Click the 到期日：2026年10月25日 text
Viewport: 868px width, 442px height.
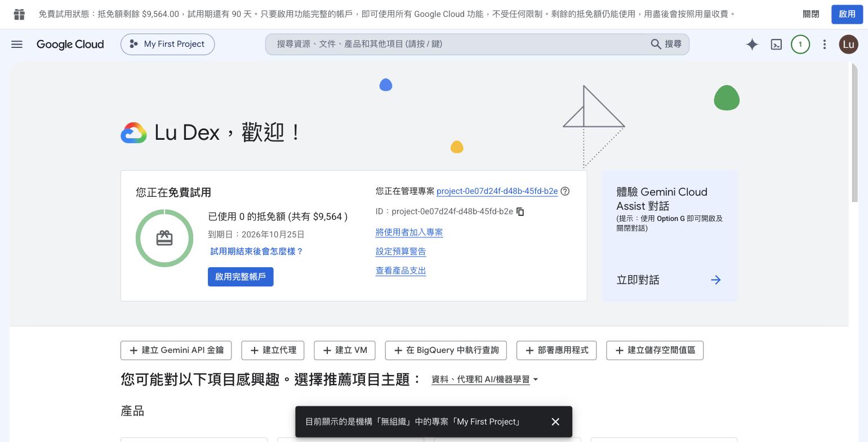click(x=256, y=235)
